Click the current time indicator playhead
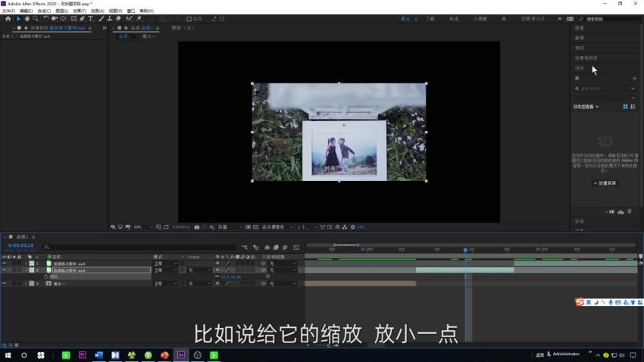644x362 pixels. coord(465,250)
